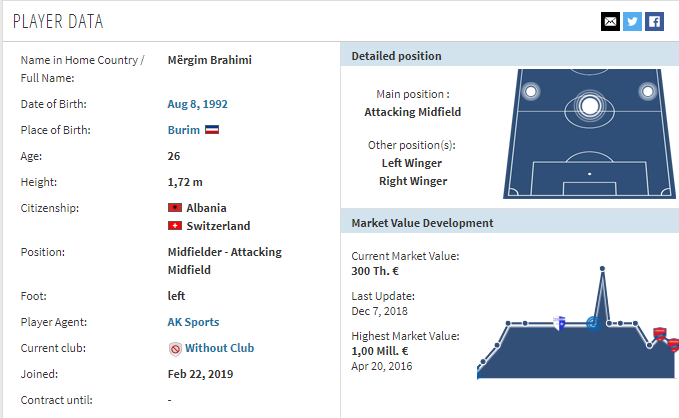Click the peak point on market value chart
Screen dimensions: 679x418
pyautogui.click(x=602, y=269)
